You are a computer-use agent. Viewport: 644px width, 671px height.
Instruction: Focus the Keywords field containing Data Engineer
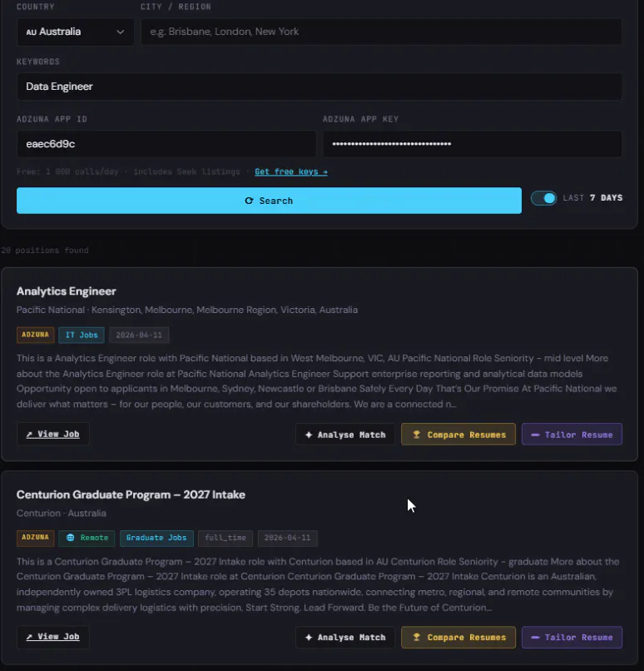pos(319,87)
